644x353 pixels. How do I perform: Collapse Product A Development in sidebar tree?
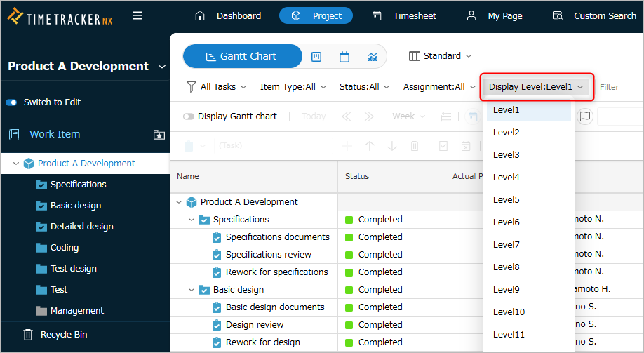click(16, 164)
